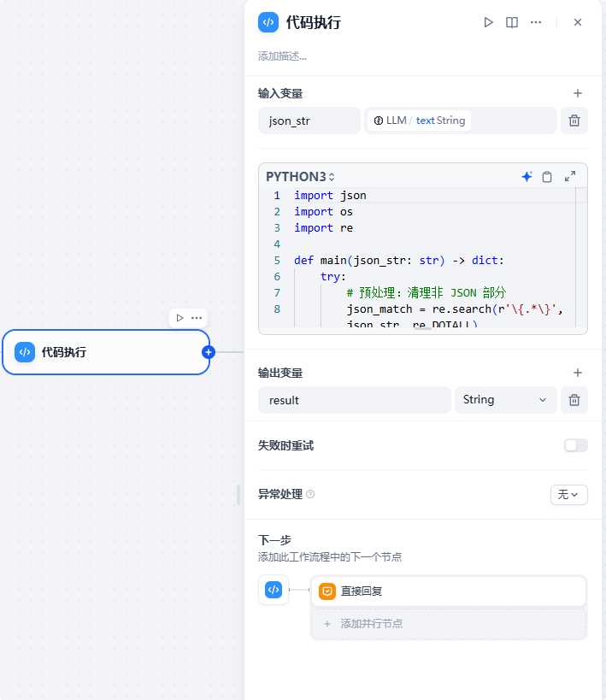
Task: Click 添加并行节点 to add parallel node
Action: (x=449, y=624)
